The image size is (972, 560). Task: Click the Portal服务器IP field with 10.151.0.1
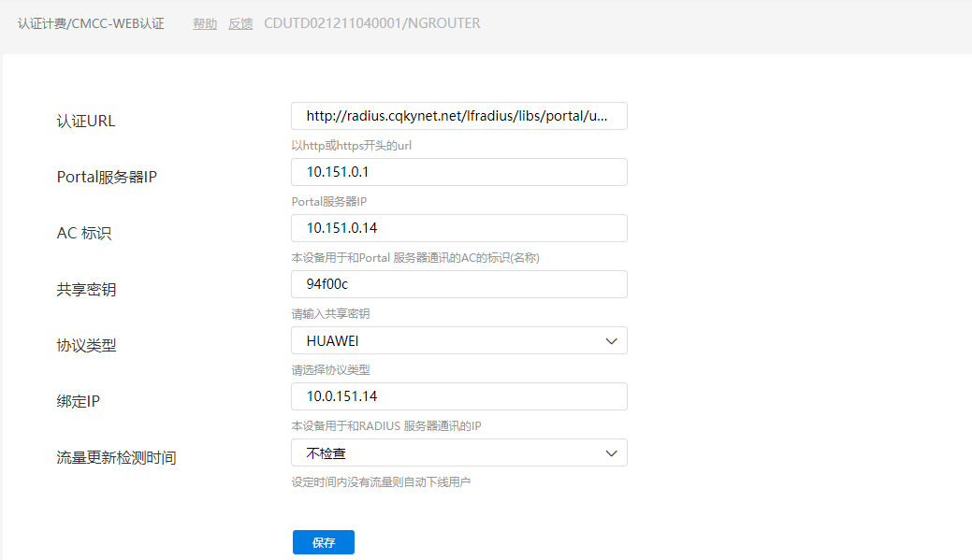point(458,172)
